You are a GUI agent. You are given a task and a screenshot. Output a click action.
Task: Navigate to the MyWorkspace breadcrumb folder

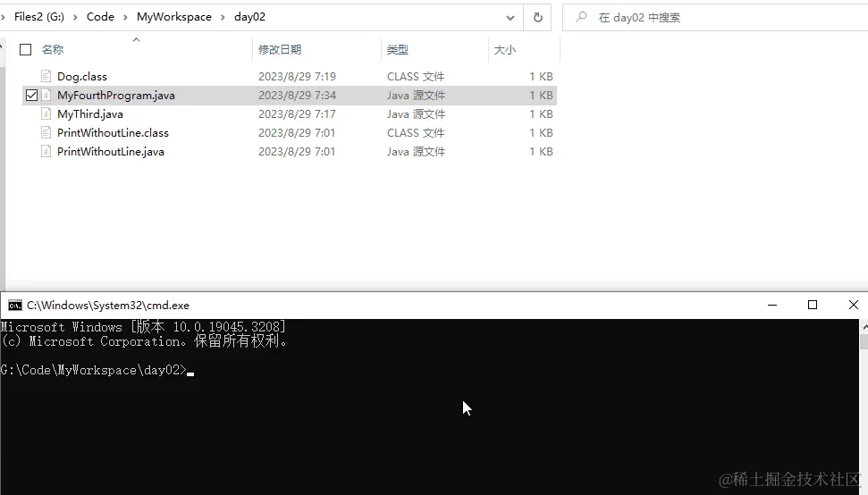click(173, 17)
